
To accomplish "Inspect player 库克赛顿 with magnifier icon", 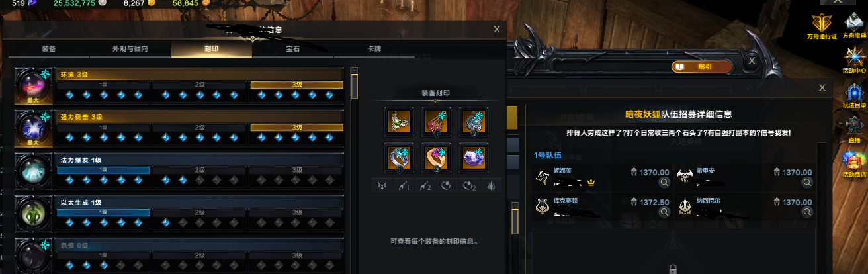I will click(664, 212).
